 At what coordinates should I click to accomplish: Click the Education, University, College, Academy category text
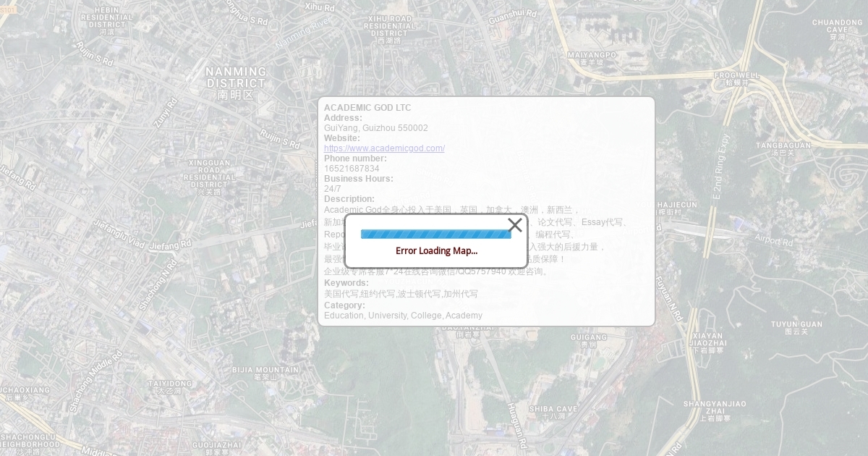[x=403, y=316]
